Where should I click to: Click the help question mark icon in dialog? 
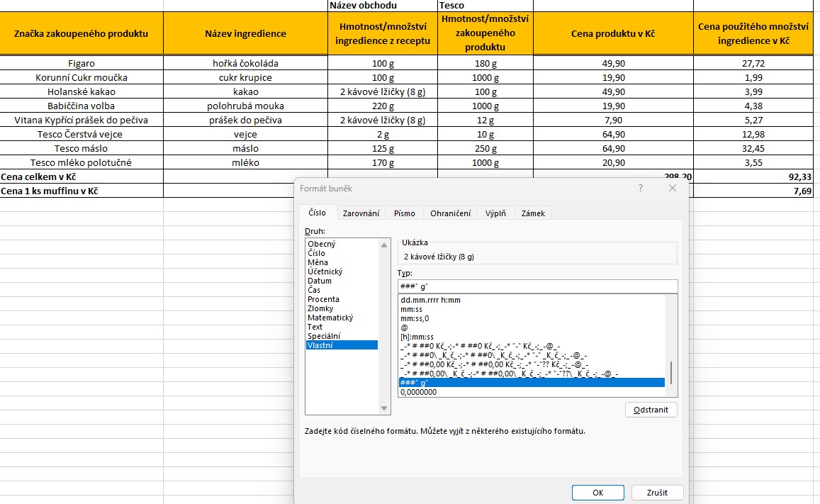click(x=641, y=189)
